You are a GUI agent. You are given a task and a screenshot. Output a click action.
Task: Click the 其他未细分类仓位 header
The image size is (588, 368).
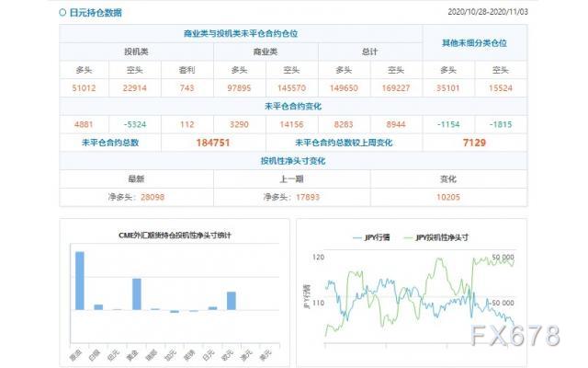coord(474,43)
